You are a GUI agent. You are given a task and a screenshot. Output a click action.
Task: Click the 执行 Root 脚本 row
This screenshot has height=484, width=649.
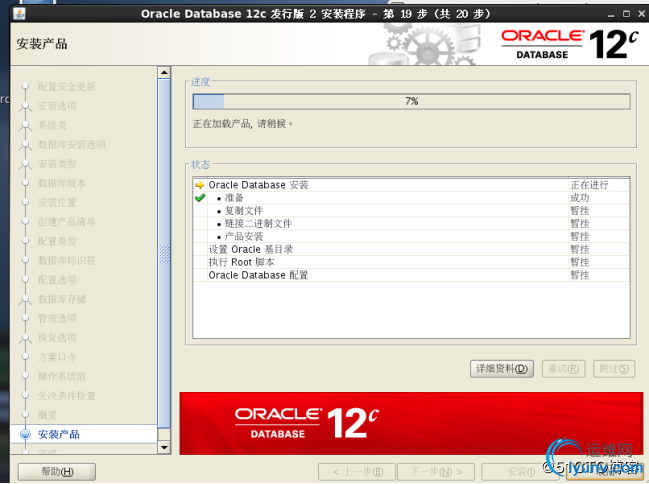pyautogui.click(x=411, y=262)
